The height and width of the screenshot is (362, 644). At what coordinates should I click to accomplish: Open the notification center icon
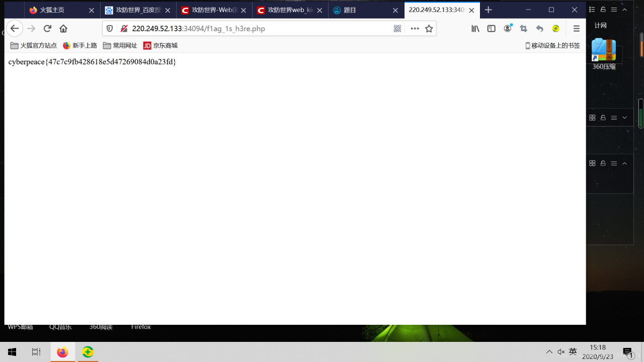point(627,352)
